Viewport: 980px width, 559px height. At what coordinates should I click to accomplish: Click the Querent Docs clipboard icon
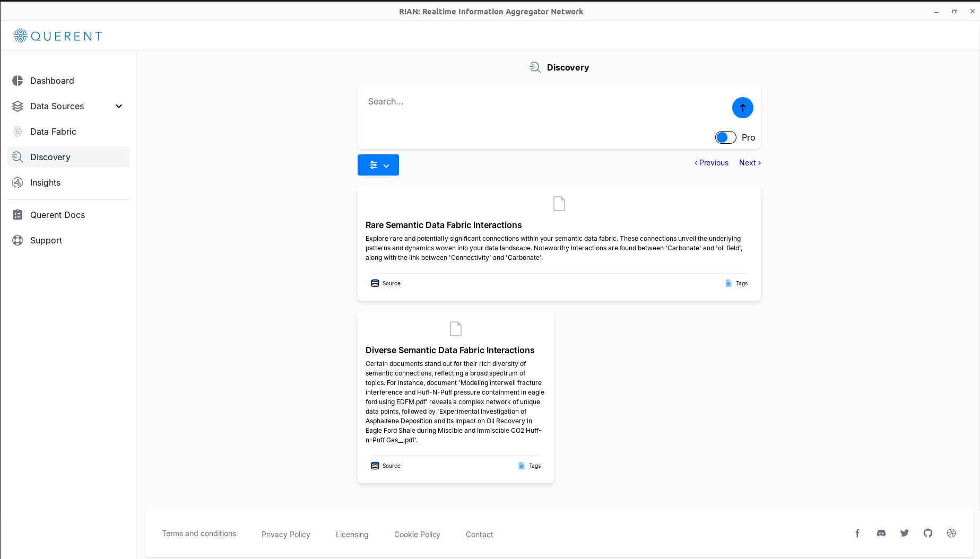point(18,215)
